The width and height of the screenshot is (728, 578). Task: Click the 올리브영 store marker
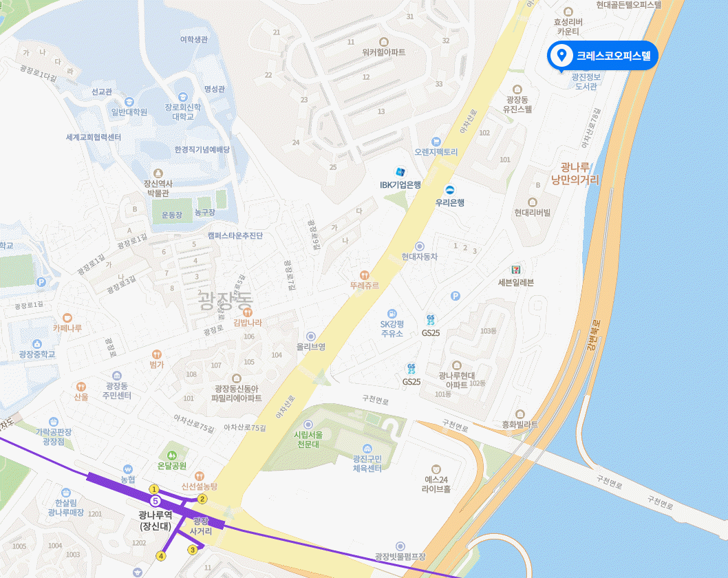click(310, 336)
